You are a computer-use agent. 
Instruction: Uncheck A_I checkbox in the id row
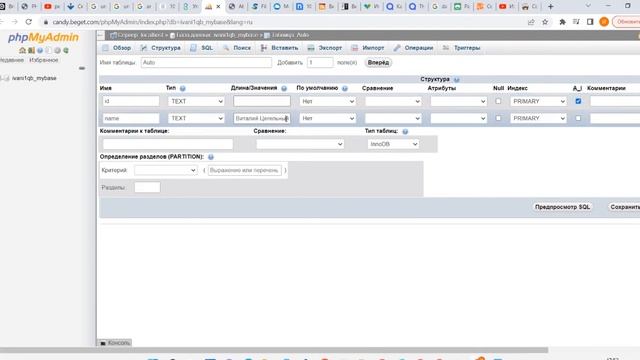click(x=578, y=101)
